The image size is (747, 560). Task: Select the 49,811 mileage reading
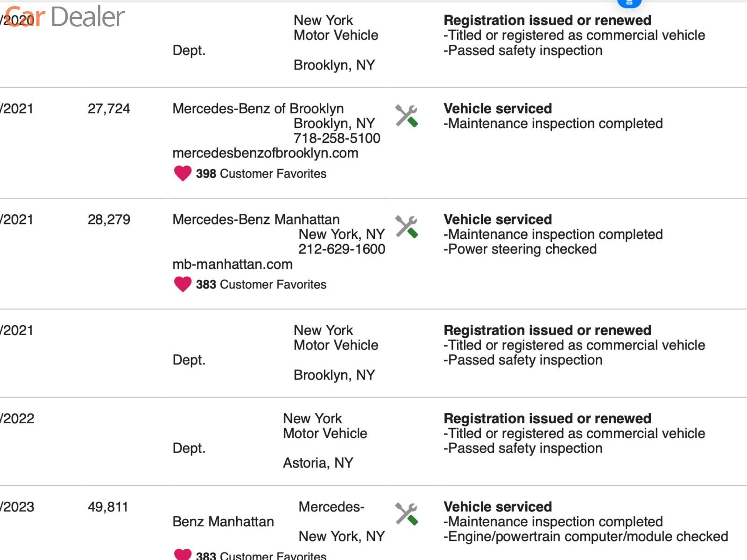point(108,507)
